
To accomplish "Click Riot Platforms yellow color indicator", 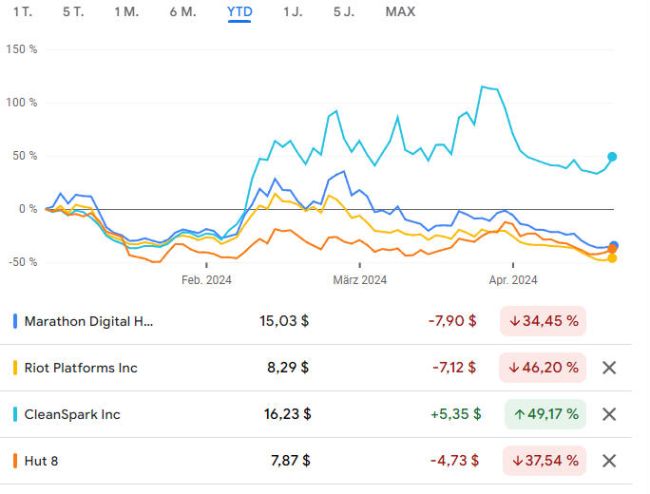I will pyautogui.click(x=15, y=368).
